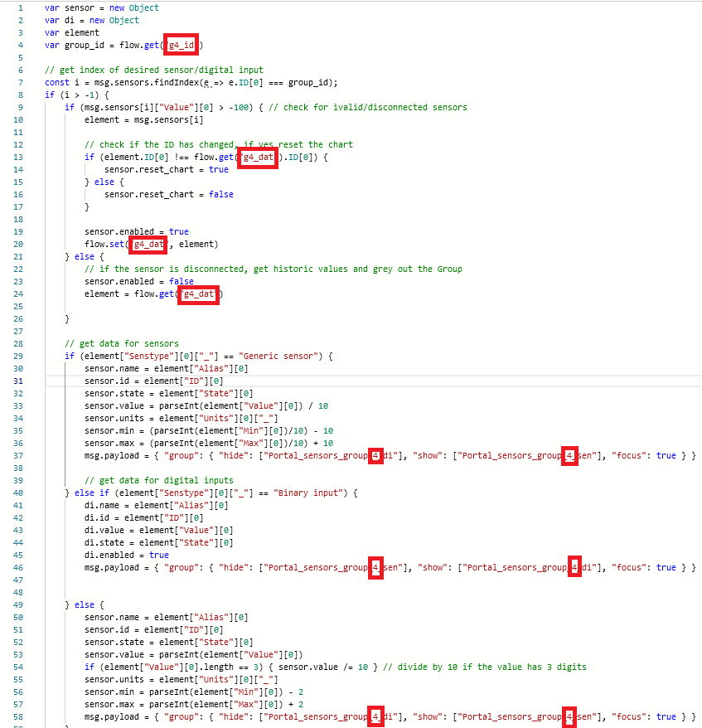The width and height of the screenshot is (702, 728).
Task: Click line number 1 in the gutter
Action: 21,8
